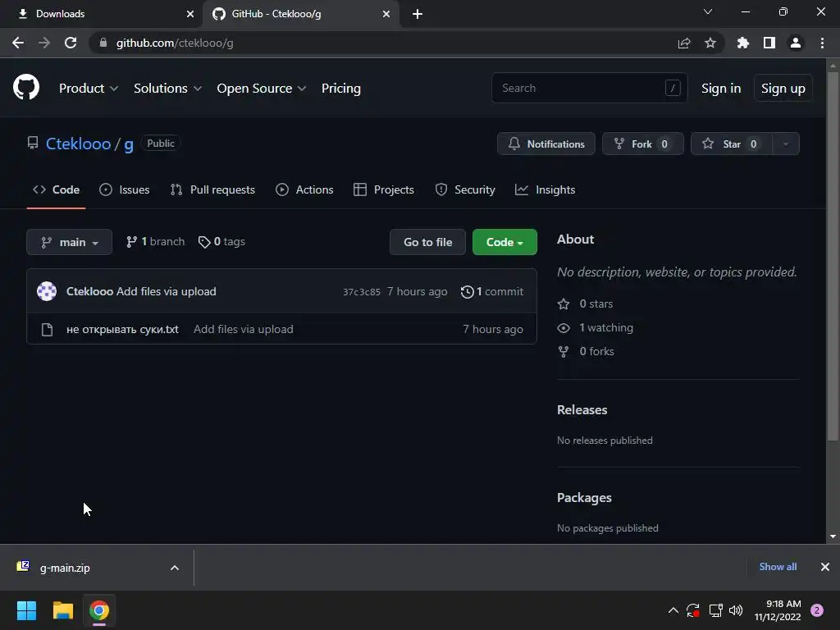Open Chrome tab search chevron
Viewport: 840px width, 630px height.
pos(708,11)
